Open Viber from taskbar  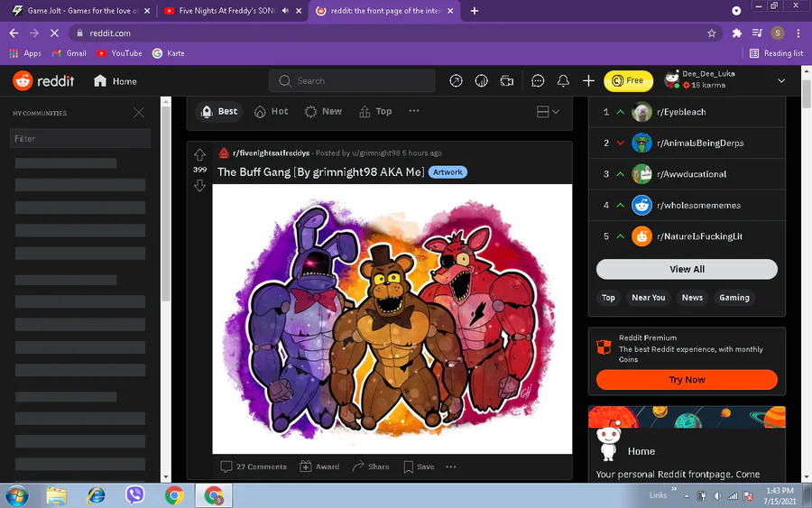[x=134, y=495]
